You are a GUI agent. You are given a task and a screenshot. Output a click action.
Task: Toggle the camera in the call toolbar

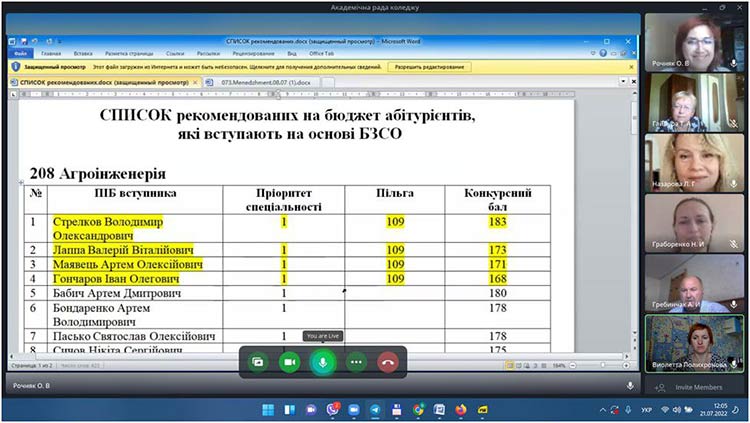[290, 361]
